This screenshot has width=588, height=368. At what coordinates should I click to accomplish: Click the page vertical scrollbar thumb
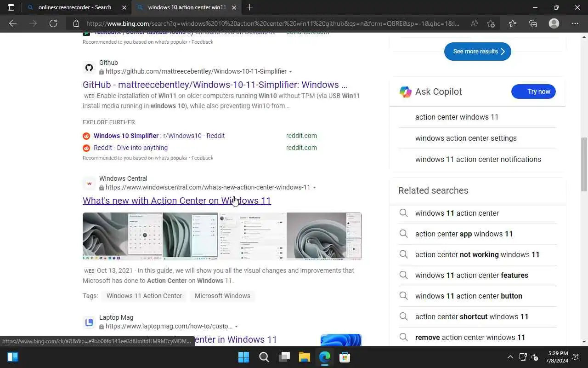(584, 164)
